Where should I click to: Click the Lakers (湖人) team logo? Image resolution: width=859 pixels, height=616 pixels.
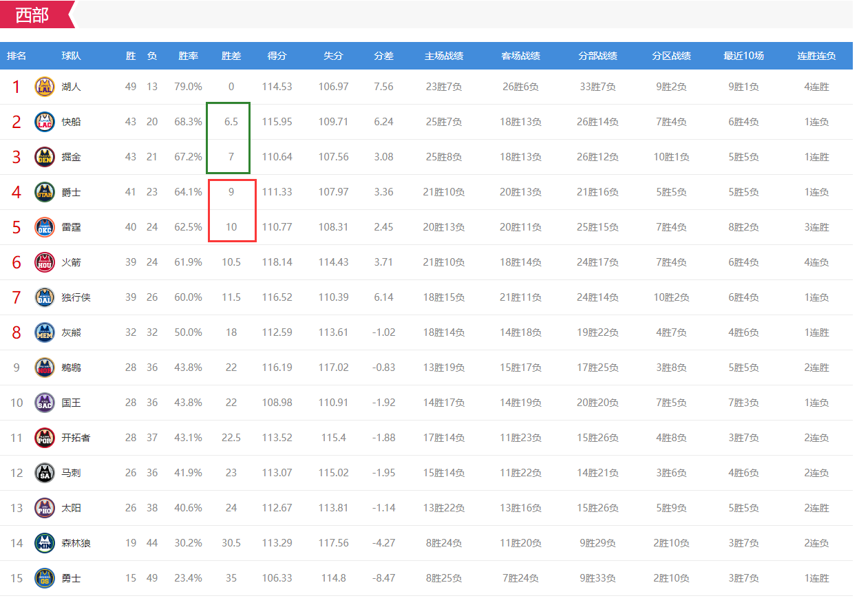tap(45, 87)
